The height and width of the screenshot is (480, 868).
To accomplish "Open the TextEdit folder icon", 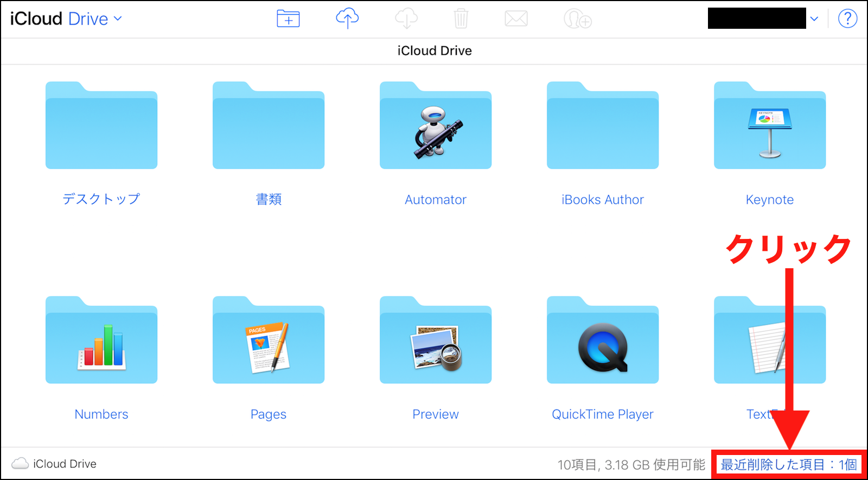I will 770,340.
